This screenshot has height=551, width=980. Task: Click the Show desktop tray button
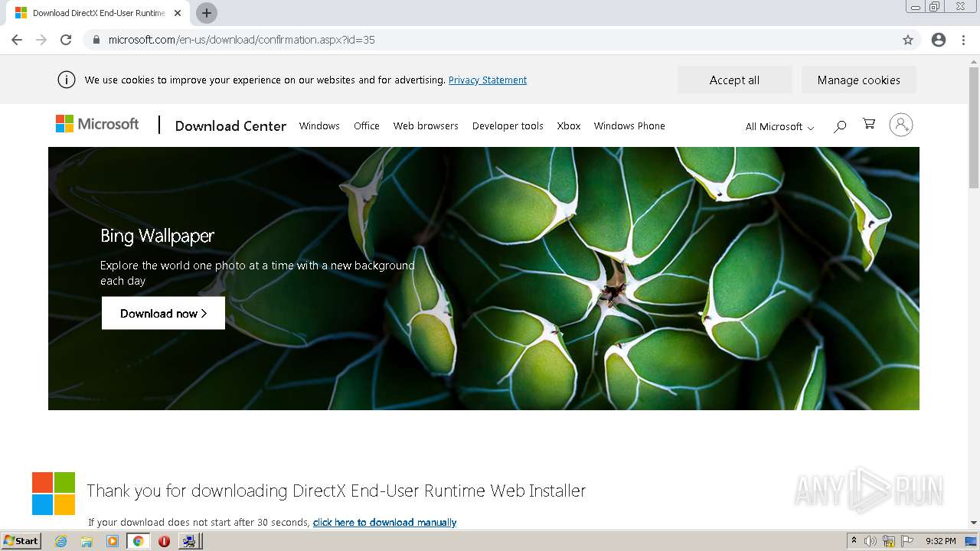click(972, 541)
